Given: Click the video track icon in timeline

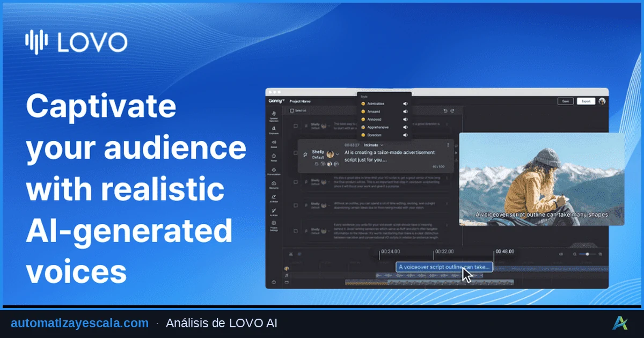Looking at the screenshot, I should tap(287, 282).
